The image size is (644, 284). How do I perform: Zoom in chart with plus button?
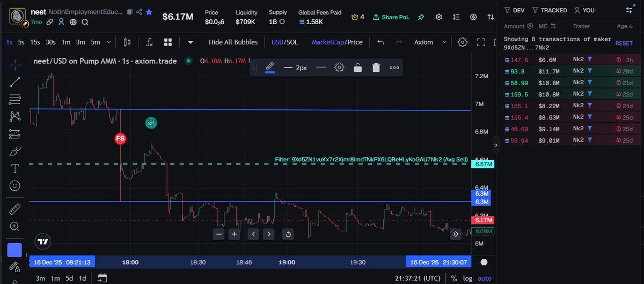pos(235,234)
